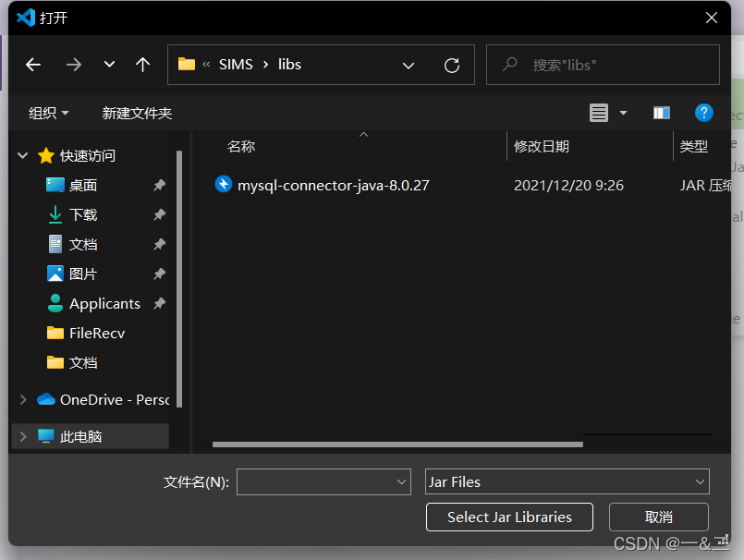The height and width of the screenshot is (560, 744).
Task: Open yellow-folder 文档 below FileRecv
Action: click(83, 362)
